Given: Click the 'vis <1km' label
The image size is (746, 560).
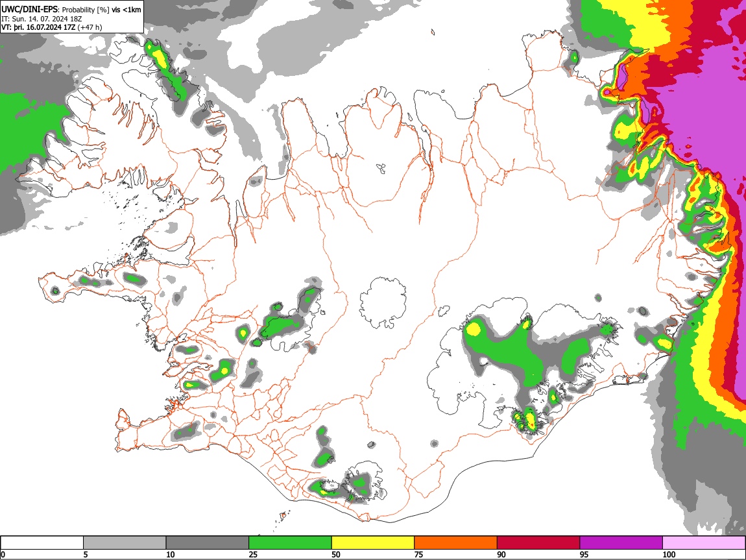Looking at the screenshot, I should click(x=126, y=10).
